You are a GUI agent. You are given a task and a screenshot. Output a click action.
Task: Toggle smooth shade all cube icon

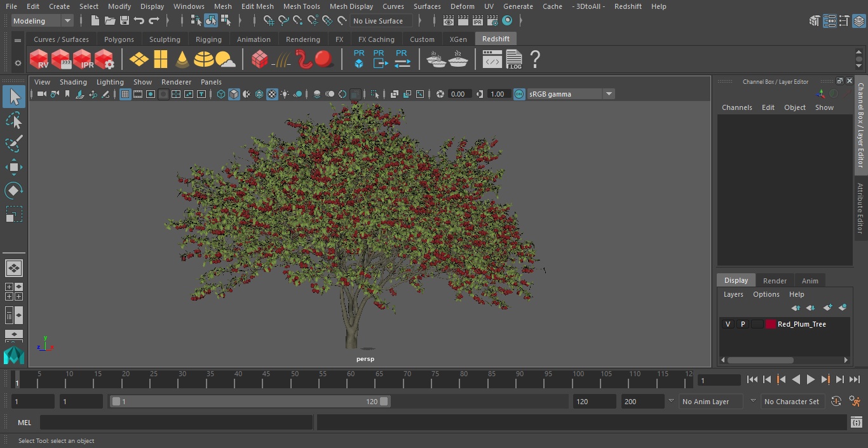[234, 94]
